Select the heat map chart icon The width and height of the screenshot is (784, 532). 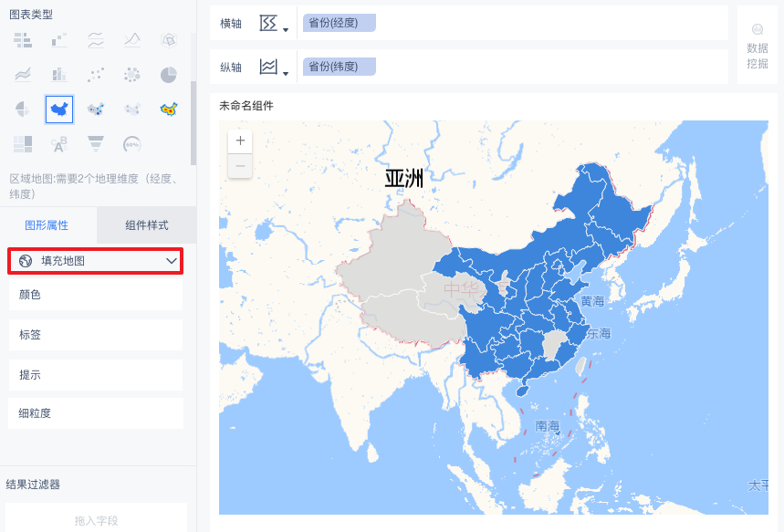click(169, 109)
